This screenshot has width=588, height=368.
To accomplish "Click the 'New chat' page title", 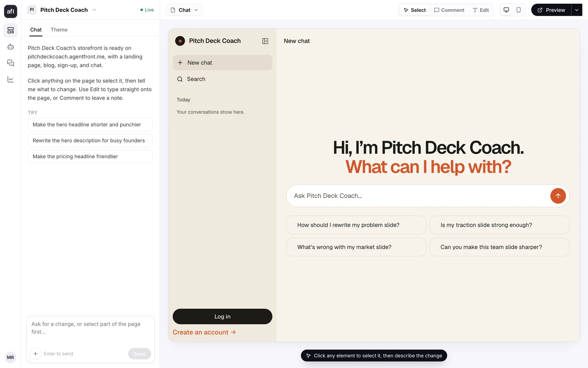I will (297, 41).
